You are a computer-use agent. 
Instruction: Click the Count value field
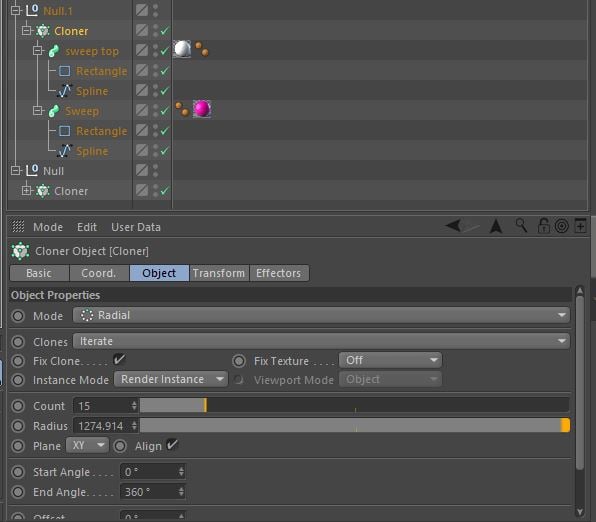click(101, 406)
